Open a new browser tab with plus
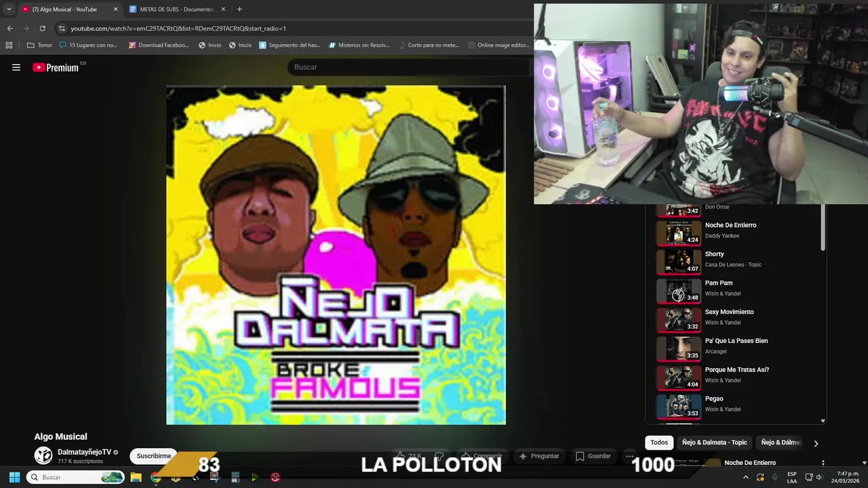 [239, 9]
